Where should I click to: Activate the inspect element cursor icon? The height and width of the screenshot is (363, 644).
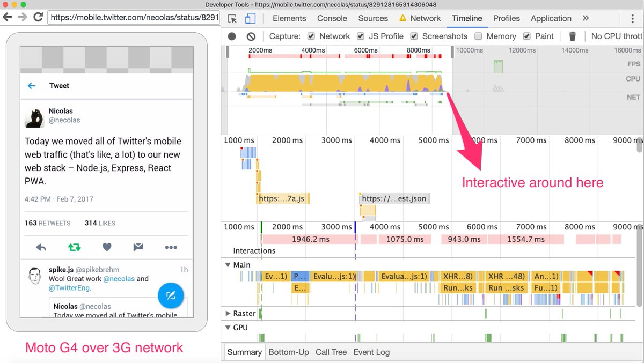[232, 18]
